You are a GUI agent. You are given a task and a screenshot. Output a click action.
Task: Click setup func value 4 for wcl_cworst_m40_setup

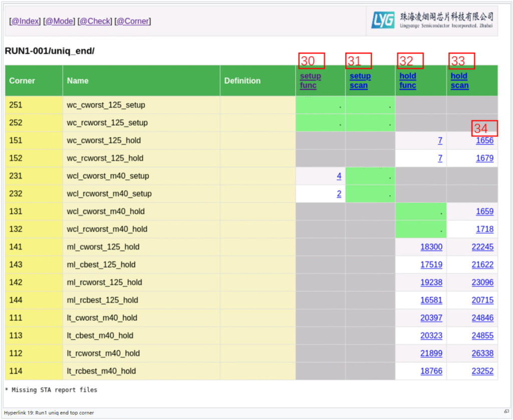tap(339, 176)
